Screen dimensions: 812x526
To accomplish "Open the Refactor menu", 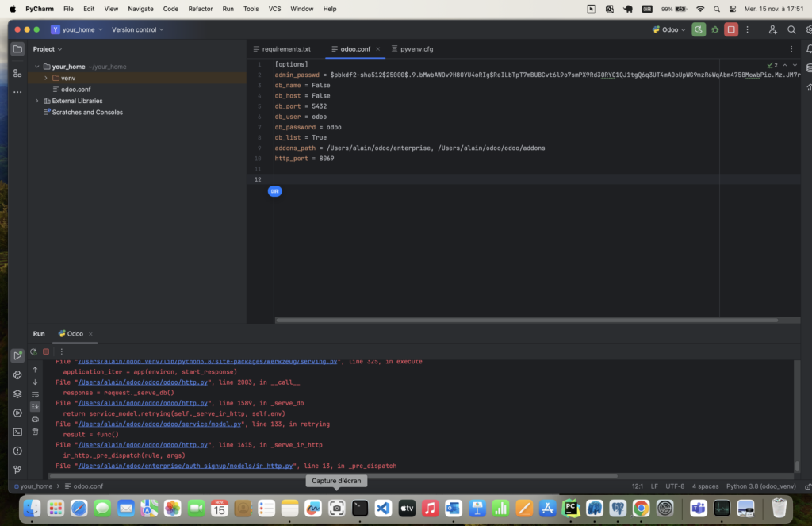I will pyautogui.click(x=201, y=9).
